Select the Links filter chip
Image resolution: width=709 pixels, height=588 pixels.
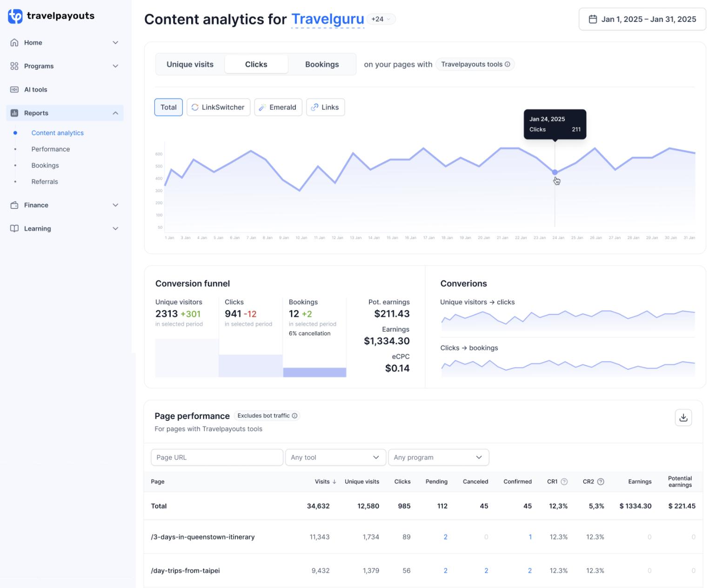click(x=325, y=107)
